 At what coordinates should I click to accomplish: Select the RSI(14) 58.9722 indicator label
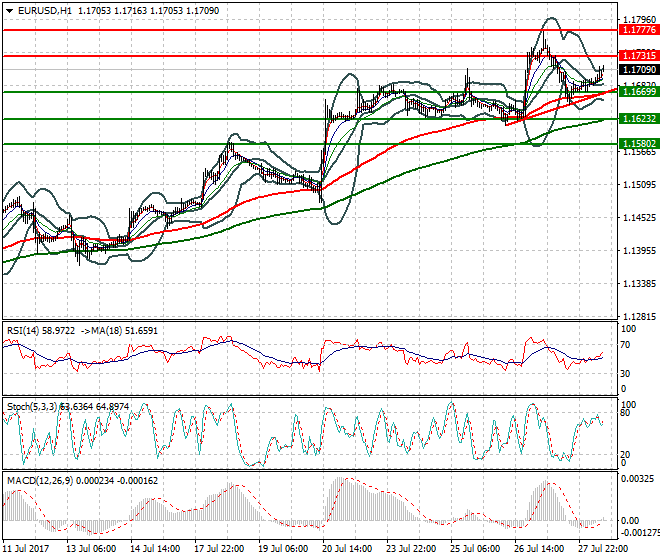pos(41,331)
